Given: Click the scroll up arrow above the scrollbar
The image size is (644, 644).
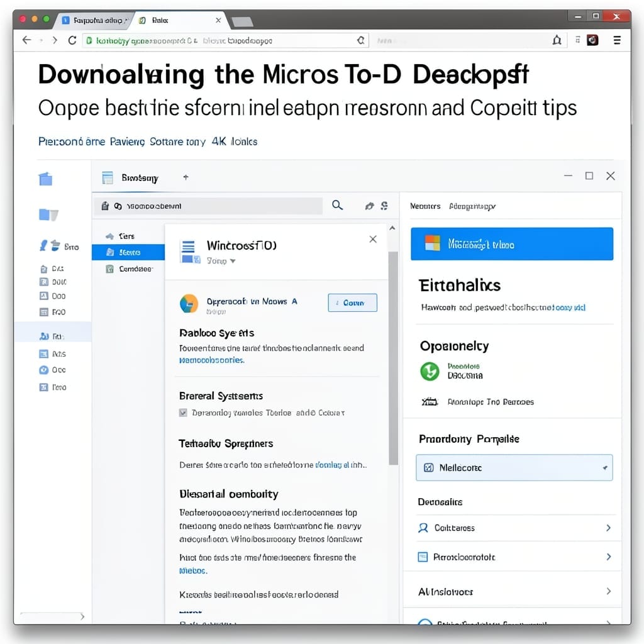Looking at the screenshot, I should 392,228.
